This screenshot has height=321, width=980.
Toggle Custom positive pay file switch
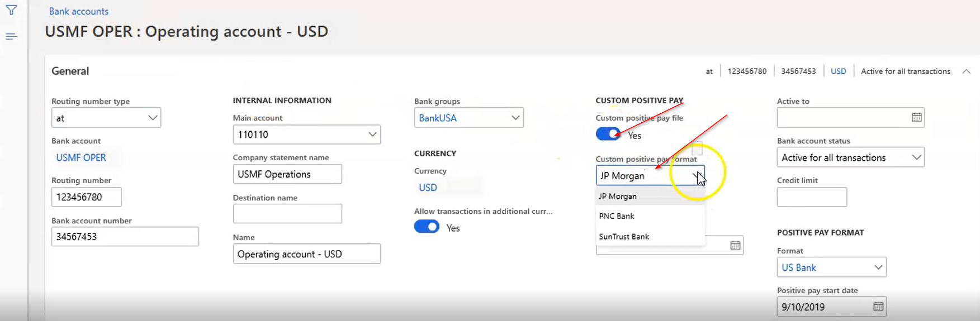point(608,135)
